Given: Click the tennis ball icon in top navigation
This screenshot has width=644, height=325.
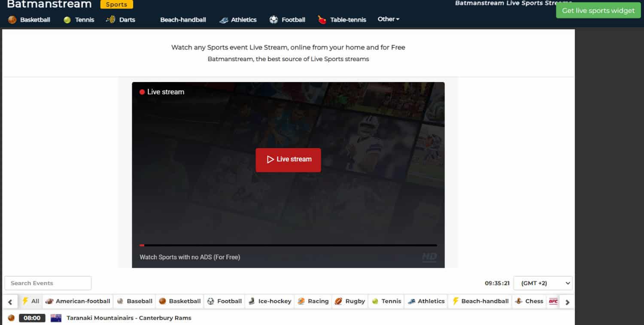Looking at the screenshot, I should tap(67, 20).
